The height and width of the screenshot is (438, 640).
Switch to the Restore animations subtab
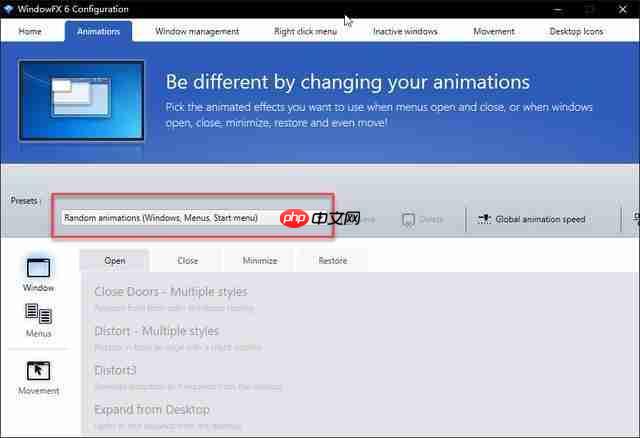point(333,260)
